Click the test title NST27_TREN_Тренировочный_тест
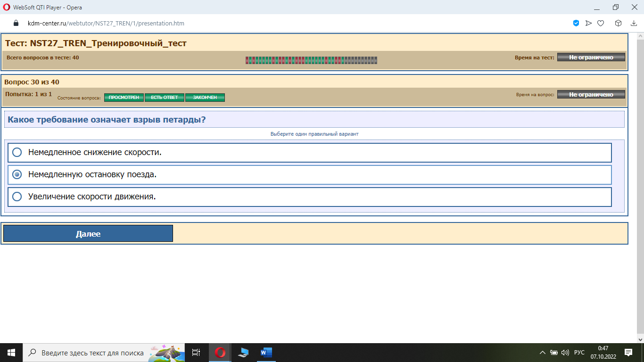 (96, 43)
